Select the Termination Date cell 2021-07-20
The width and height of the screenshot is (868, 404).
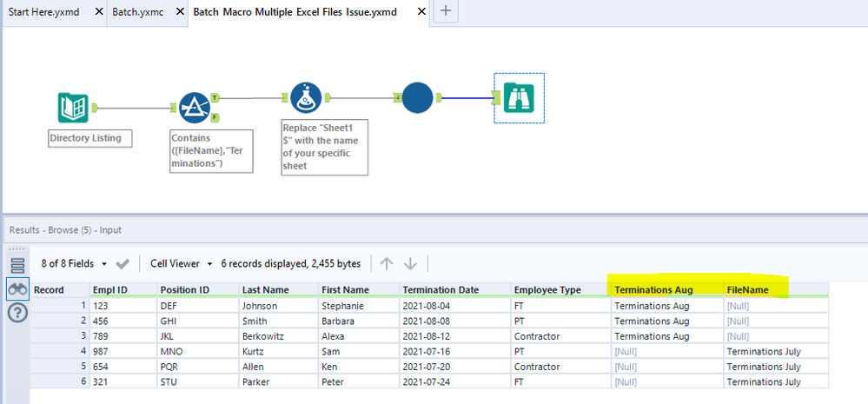tap(455, 367)
